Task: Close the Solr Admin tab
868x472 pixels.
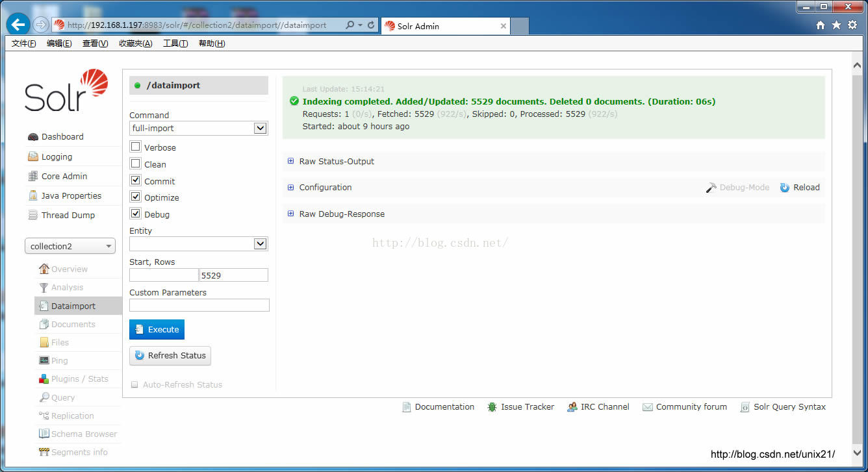Action: pos(503,26)
